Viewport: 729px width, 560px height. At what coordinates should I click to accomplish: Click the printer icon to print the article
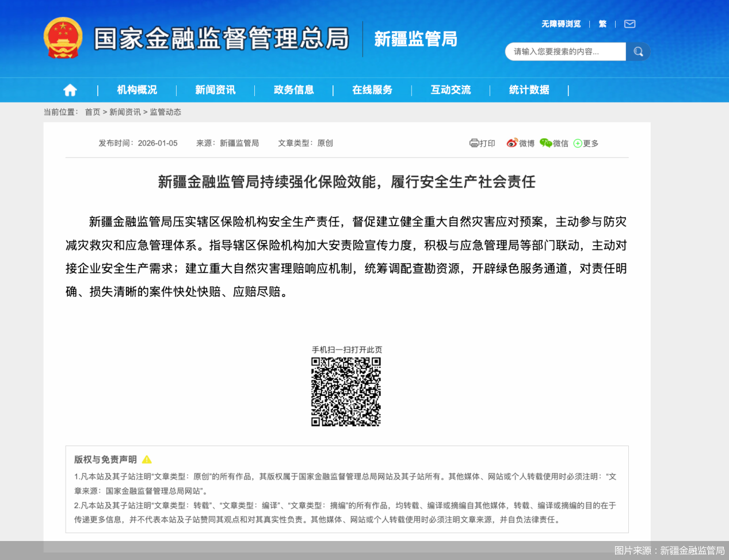click(x=474, y=143)
